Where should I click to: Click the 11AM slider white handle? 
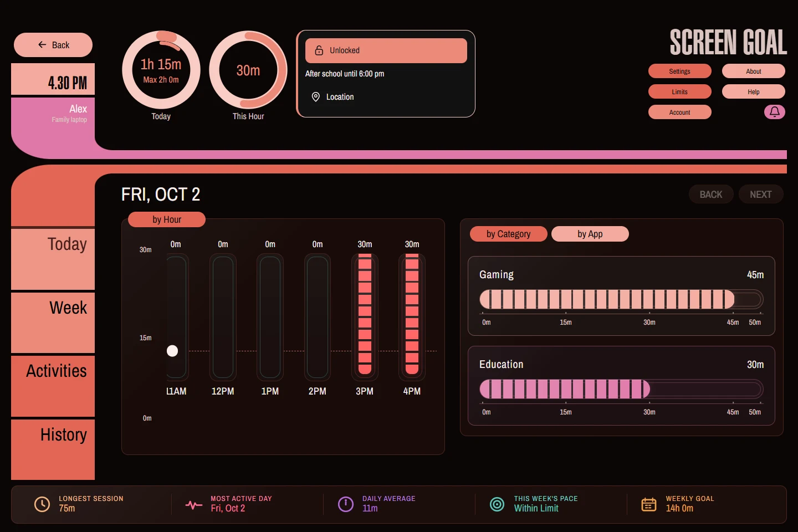172,351
